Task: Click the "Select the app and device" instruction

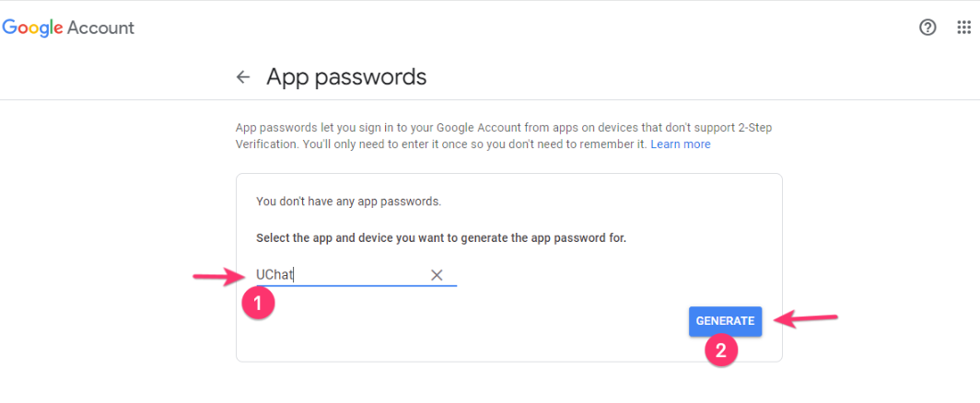Action: (440, 238)
